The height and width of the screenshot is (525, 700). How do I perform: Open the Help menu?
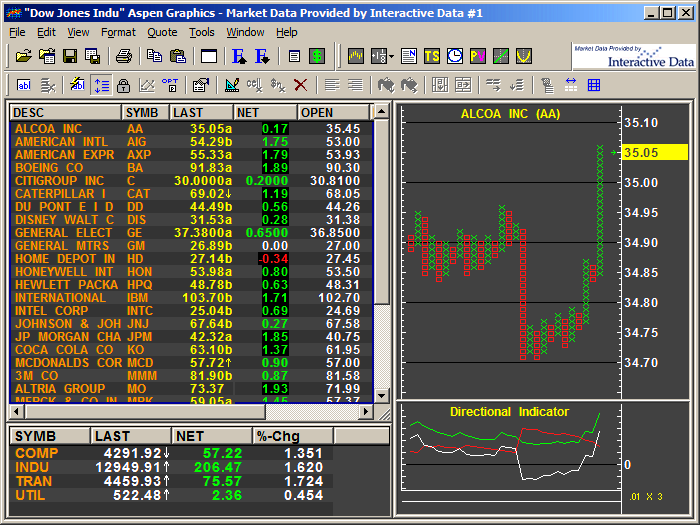click(287, 32)
